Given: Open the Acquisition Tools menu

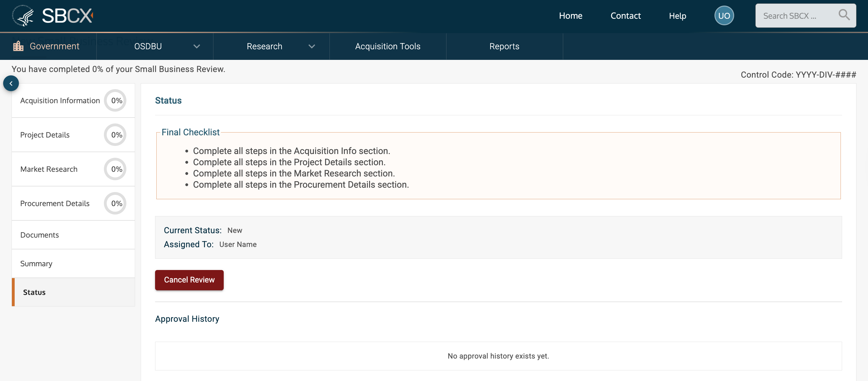Looking at the screenshot, I should pyautogui.click(x=388, y=46).
